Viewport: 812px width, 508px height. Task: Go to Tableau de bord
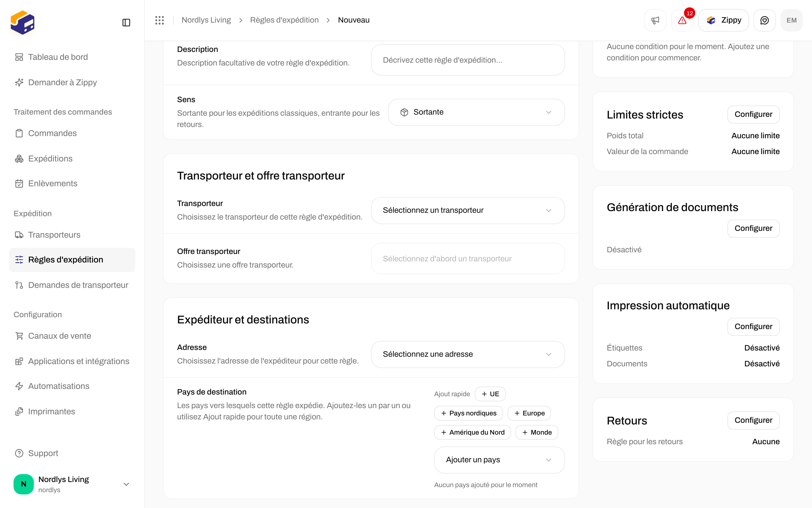[72, 57]
